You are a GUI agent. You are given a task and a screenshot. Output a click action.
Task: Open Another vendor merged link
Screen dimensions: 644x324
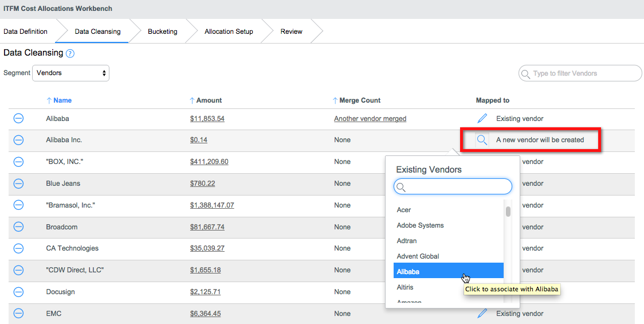[370, 119]
